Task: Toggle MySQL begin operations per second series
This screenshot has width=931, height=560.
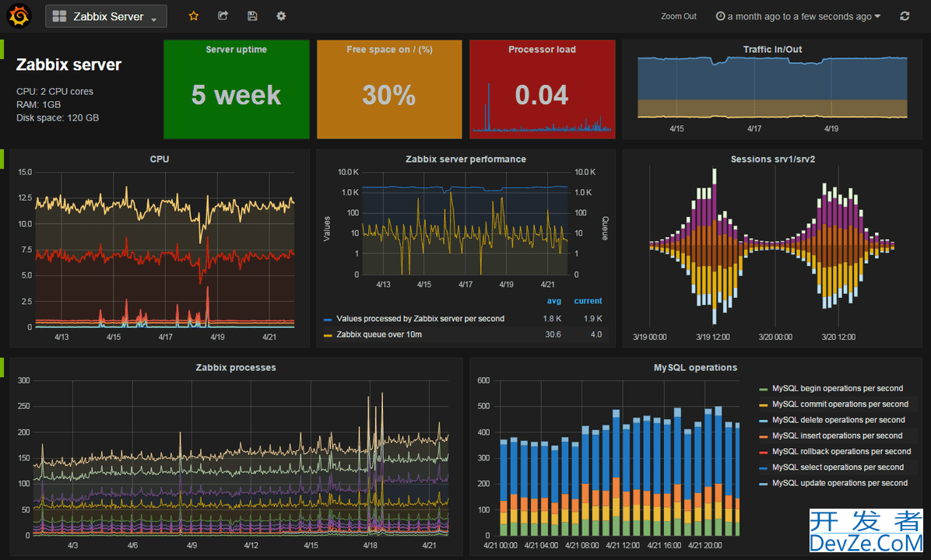Action: click(837, 389)
